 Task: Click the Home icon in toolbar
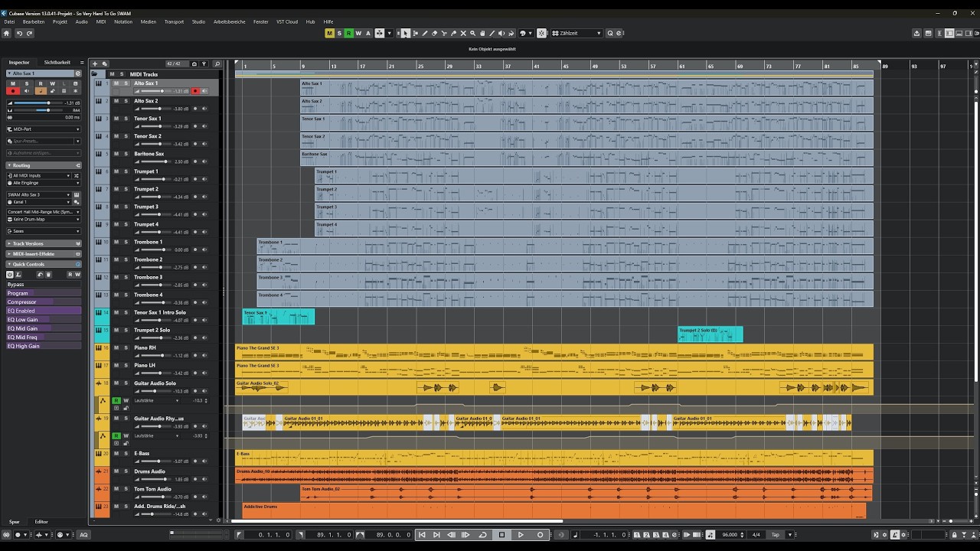(x=7, y=33)
